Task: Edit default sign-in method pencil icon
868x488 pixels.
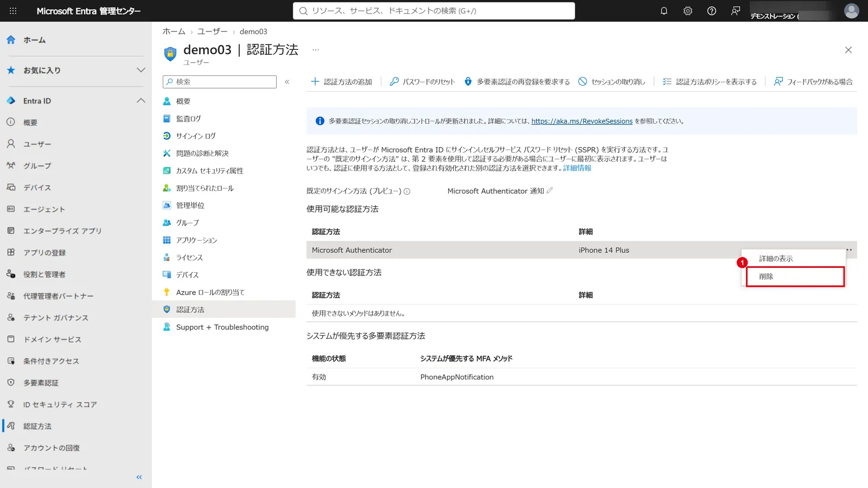Action: click(x=550, y=191)
